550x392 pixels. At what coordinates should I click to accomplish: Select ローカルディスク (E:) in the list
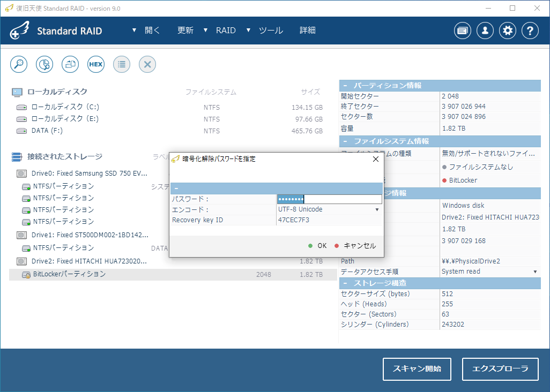click(65, 119)
